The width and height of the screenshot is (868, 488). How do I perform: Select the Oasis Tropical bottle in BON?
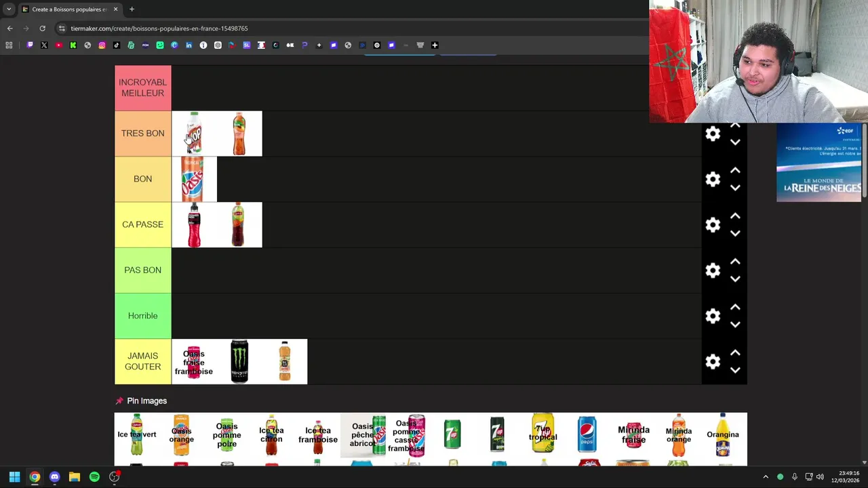tap(194, 179)
